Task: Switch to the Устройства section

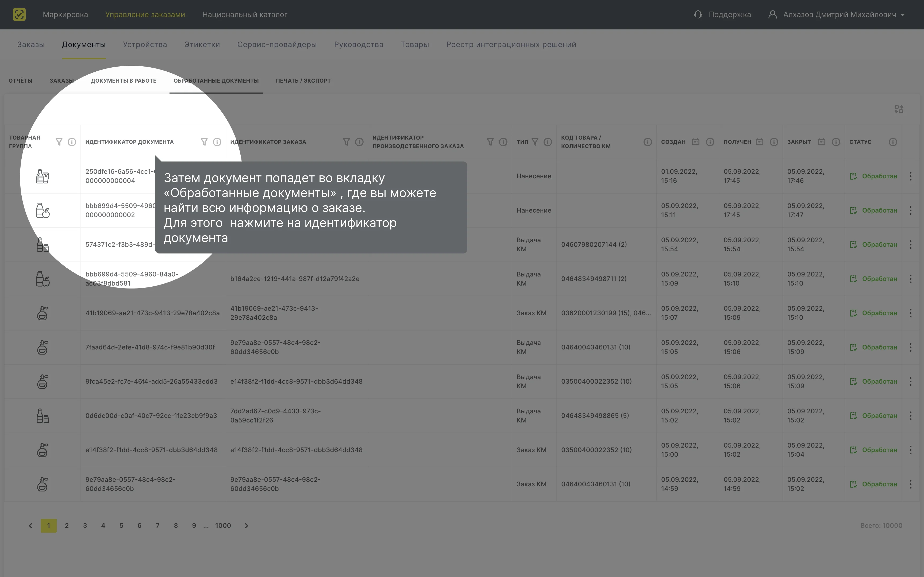Action: click(x=145, y=45)
